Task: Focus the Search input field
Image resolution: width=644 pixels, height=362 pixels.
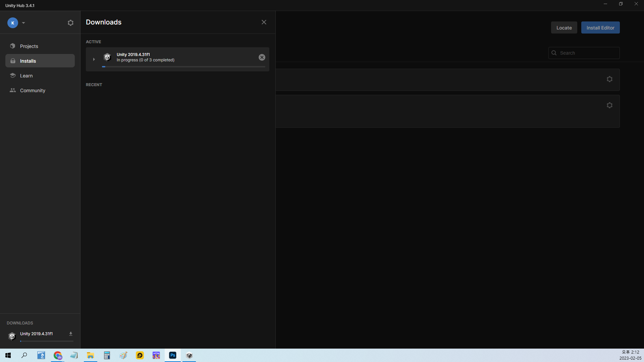Action: 587,53
